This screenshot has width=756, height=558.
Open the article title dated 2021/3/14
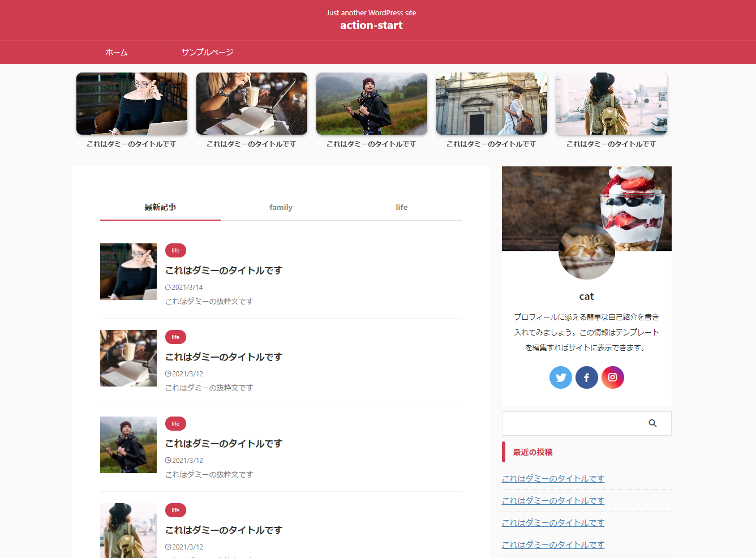pyautogui.click(x=224, y=271)
